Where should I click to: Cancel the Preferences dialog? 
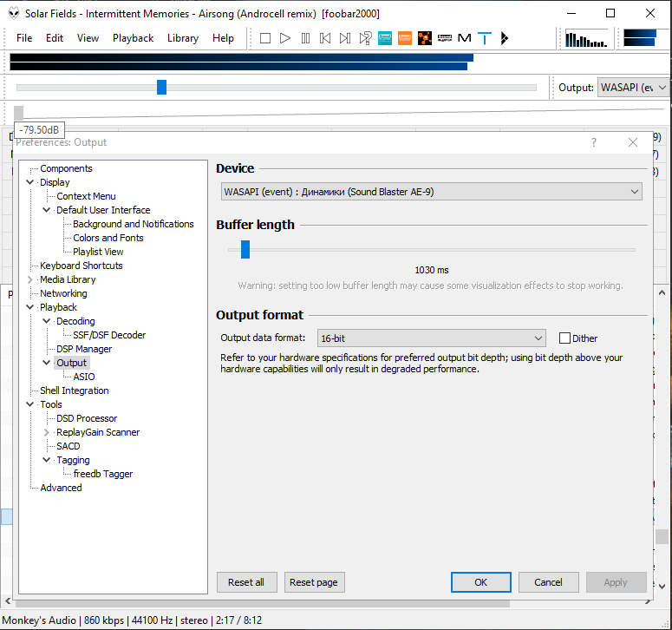tap(548, 582)
